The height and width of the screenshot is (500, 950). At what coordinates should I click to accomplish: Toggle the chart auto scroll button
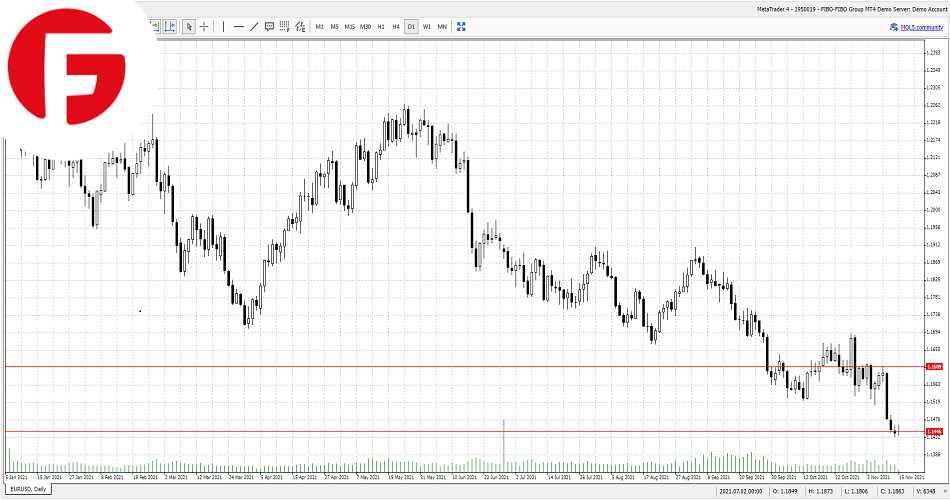pyautogui.click(x=156, y=27)
